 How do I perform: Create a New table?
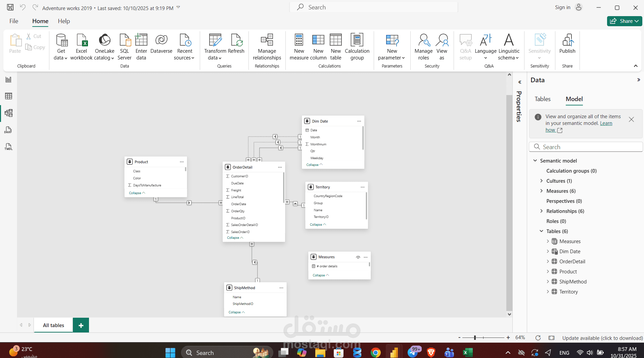pyautogui.click(x=336, y=47)
